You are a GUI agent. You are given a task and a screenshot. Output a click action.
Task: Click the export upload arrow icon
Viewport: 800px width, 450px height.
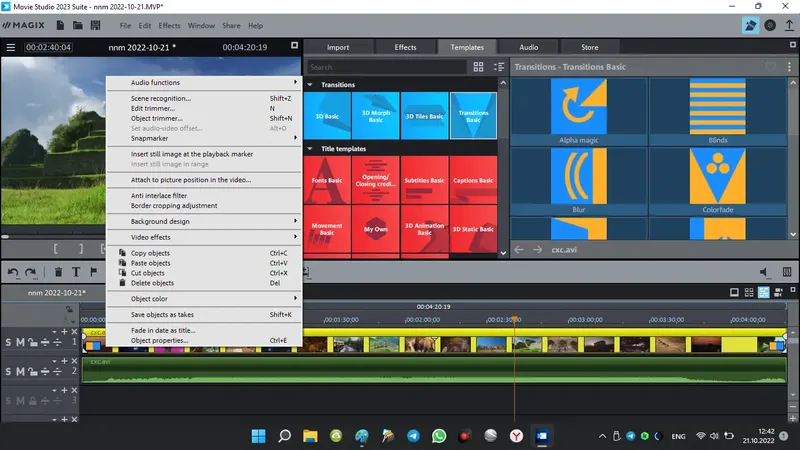click(789, 25)
